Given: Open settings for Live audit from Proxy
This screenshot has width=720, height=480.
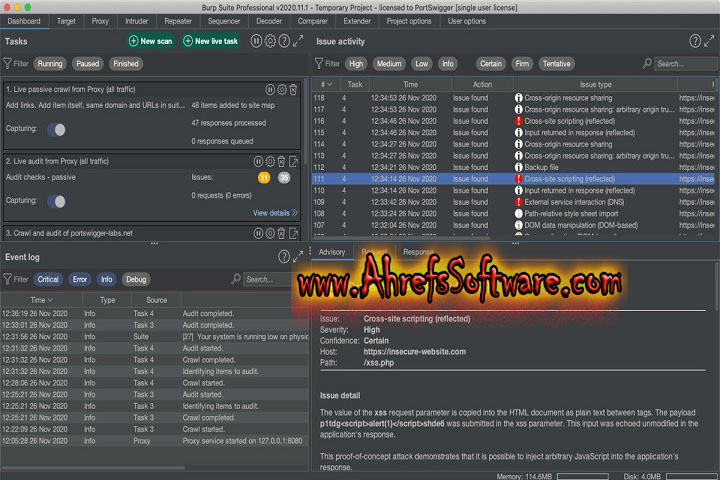Looking at the screenshot, I should click(x=270, y=161).
